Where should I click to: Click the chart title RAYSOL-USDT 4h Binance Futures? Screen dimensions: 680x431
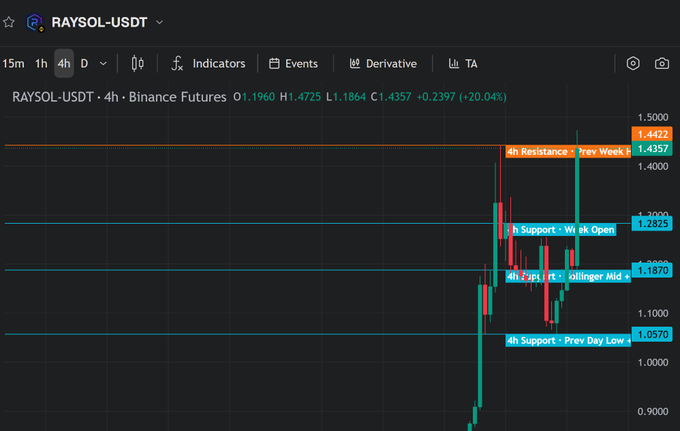click(119, 97)
